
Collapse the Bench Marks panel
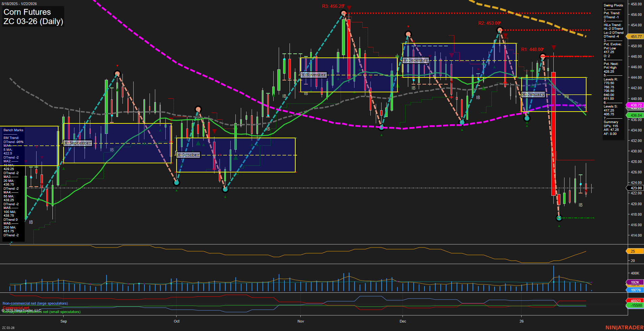(13, 130)
